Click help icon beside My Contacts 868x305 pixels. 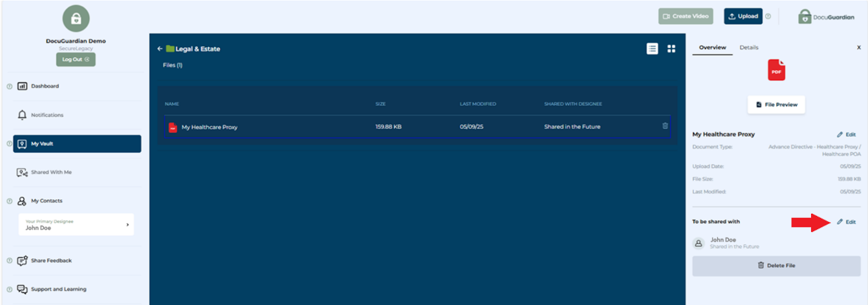coord(9,201)
